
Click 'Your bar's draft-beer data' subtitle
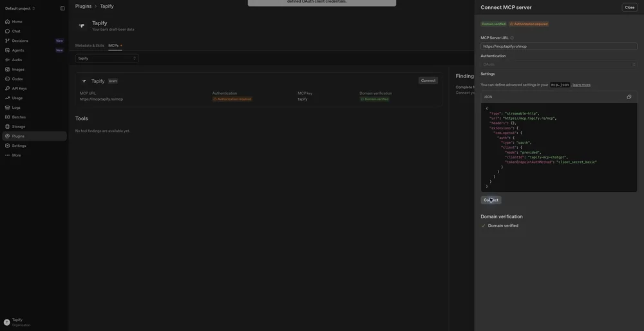pos(113,30)
